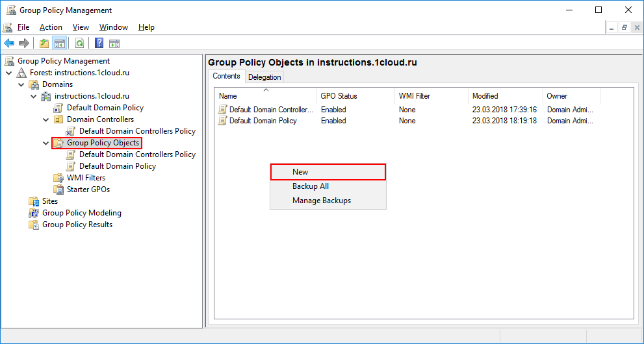Toggle Show/Hide Console Tree toolbar icon
Image resolution: width=644 pixels, height=344 pixels.
59,43
